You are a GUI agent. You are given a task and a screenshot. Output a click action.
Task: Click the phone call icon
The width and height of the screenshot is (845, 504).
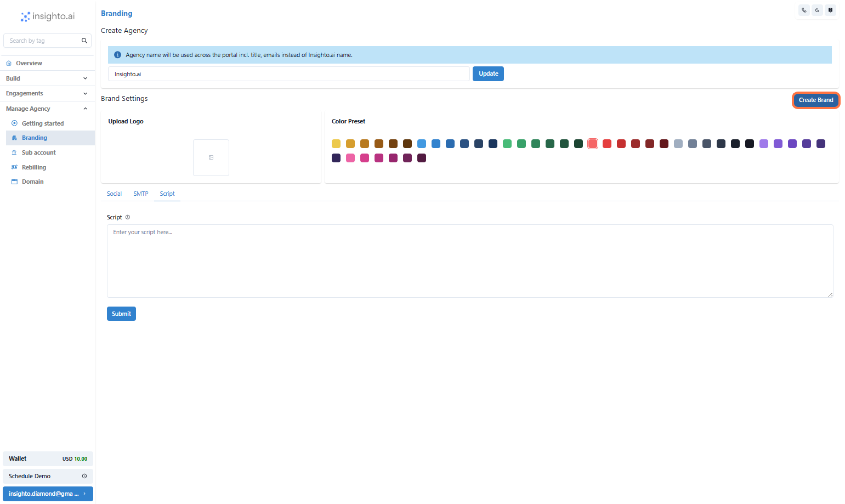click(804, 10)
